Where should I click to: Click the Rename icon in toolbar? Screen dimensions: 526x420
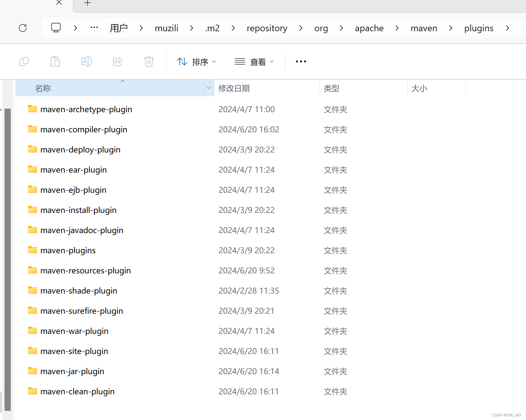86,61
